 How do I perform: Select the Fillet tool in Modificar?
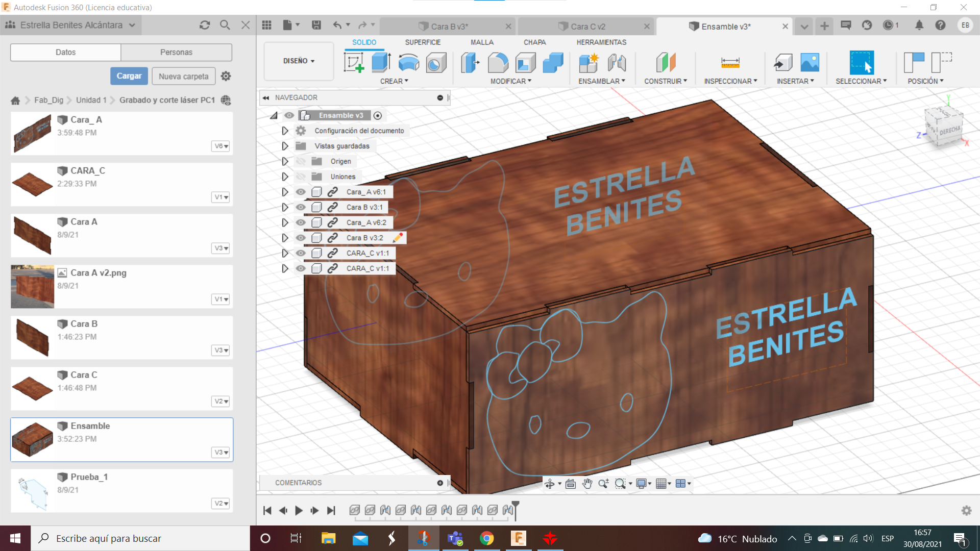pyautogui.click(x=499, y=62)
